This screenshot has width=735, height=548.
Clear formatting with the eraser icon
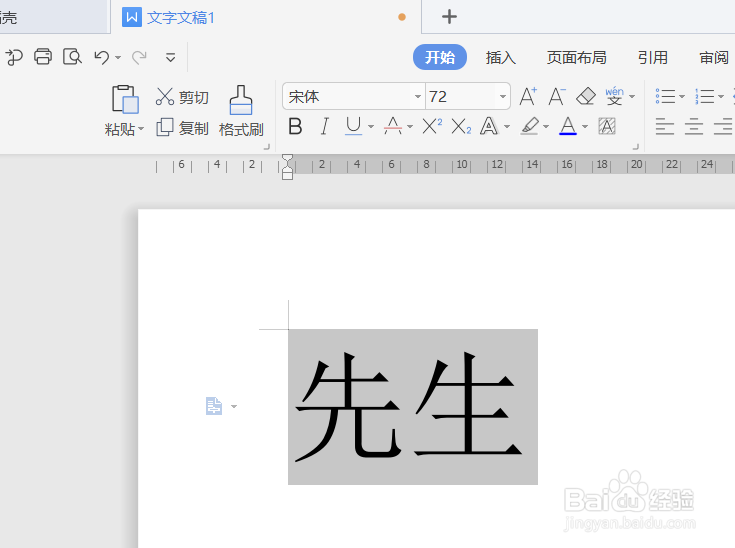(585, 97)
